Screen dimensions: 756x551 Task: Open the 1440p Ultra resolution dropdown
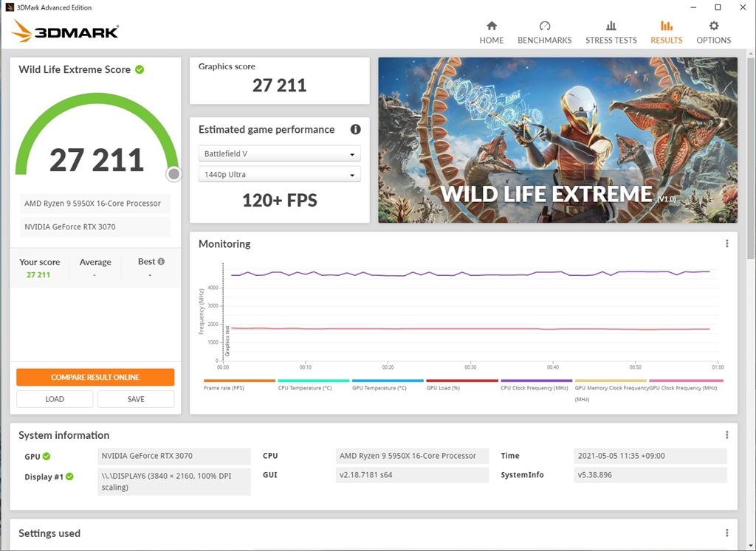point(279,174)
